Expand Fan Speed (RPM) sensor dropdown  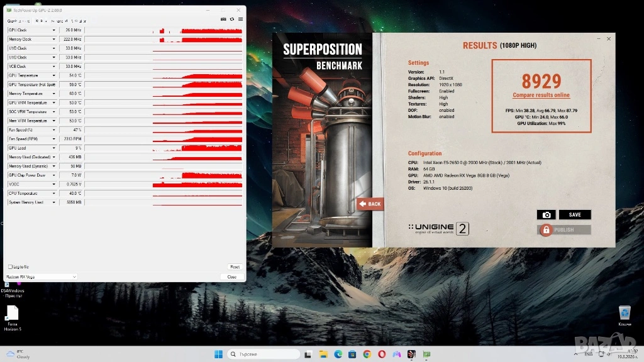click(x=53, y=139)
